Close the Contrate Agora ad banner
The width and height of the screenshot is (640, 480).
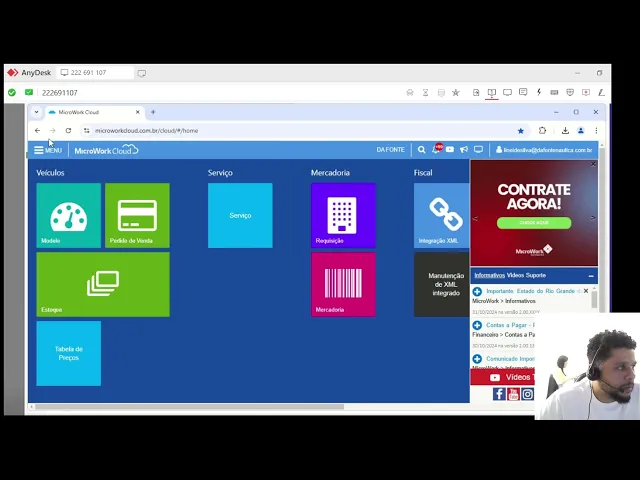coord(593,164)
